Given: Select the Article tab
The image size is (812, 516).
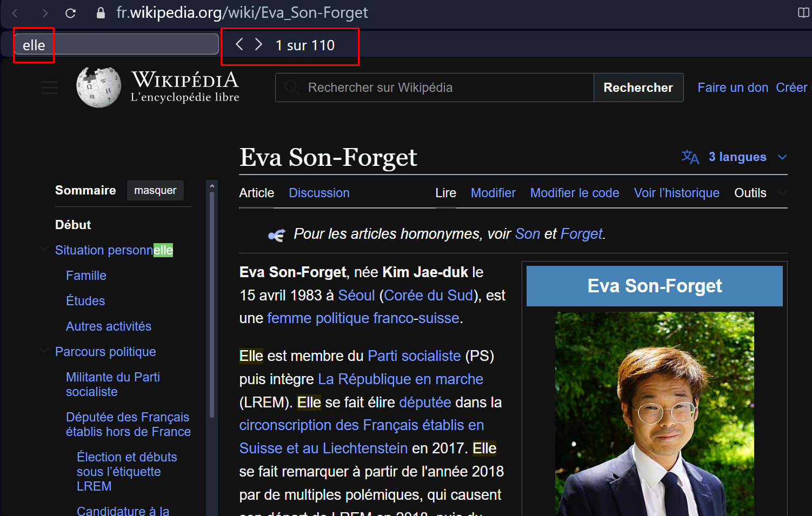Looking at the screenshot, I should click(257, 193).
